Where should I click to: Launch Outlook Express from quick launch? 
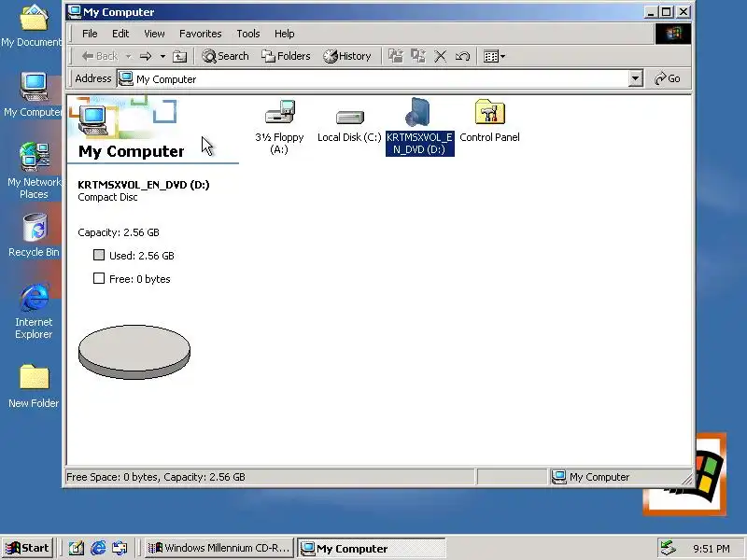[120, 549]
